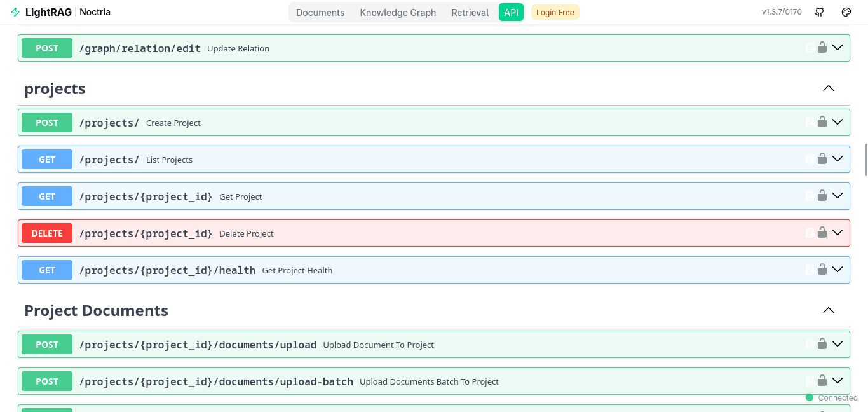Switch to the Knowledge Graph tab
Image resolution: width=868 pixels, height=412 pixels.
pyautogui.click(x=398, y=12)
